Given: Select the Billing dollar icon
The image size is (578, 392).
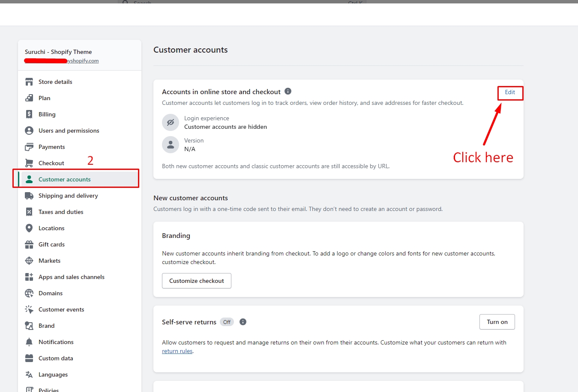Looking at the screenshot, I should 29,114.
